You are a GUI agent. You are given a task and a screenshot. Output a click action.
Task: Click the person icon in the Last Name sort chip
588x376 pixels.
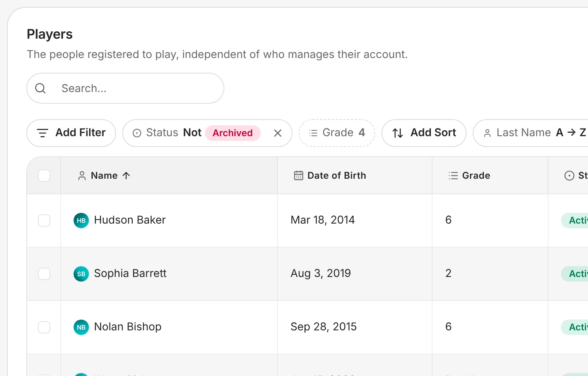pyautogui.click(x=487, y=133)
